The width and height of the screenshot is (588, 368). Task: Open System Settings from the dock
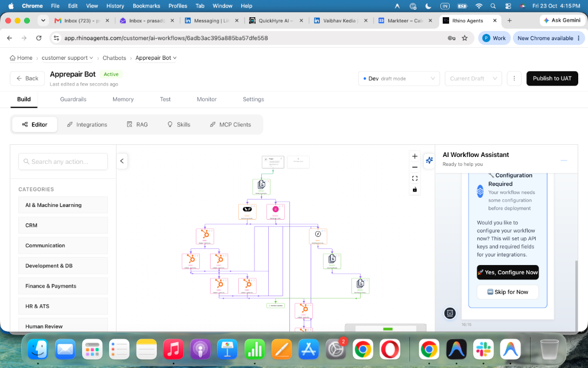[x=335, y=349]
